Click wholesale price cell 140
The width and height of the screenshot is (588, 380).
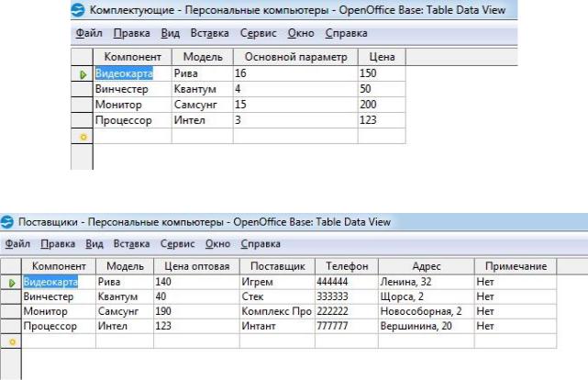pos(196,282)
